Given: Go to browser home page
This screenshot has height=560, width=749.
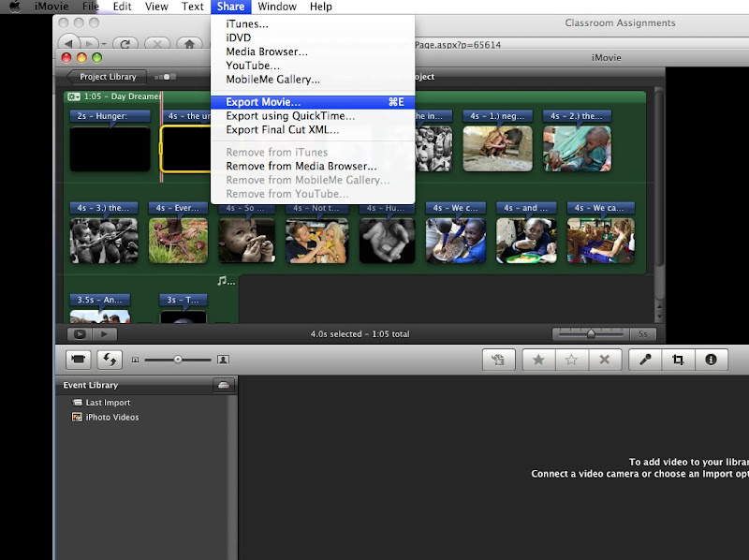Looking at the screenshot, I should (x=189, y=44).
